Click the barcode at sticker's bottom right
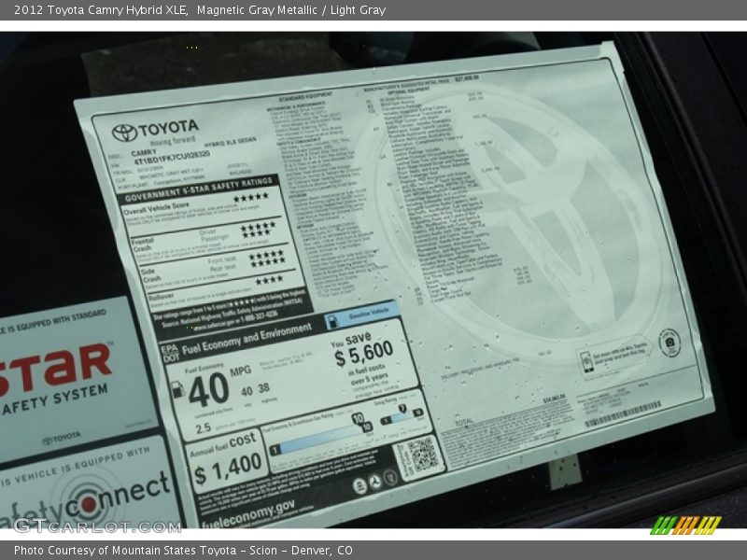 coord(623,413)
